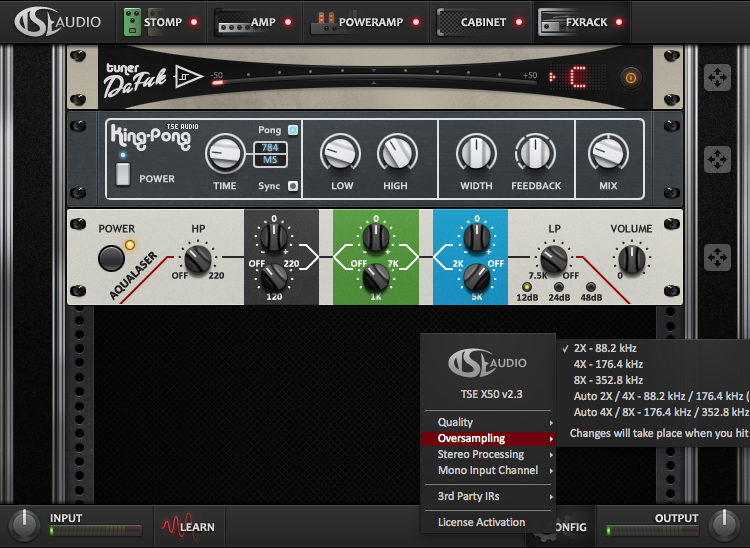
Task: Toggle the CABINET red power LED
Action: 518,22
